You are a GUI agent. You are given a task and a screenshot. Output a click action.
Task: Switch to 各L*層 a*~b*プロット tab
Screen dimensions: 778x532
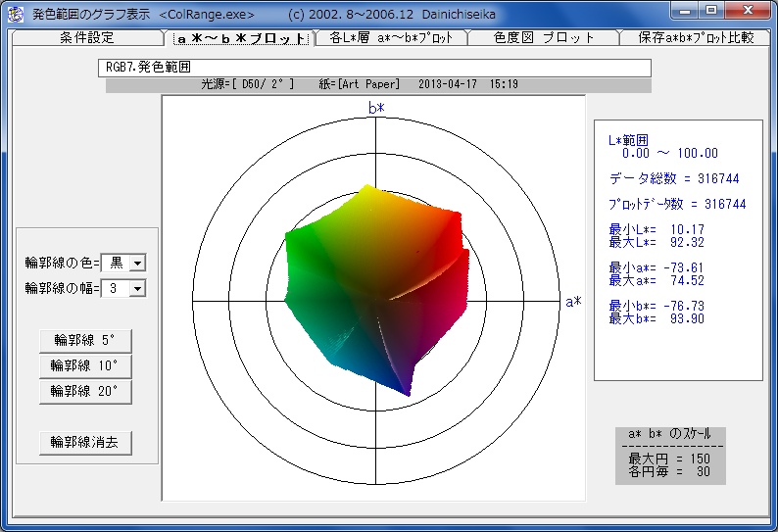click(x=391, y=37)
